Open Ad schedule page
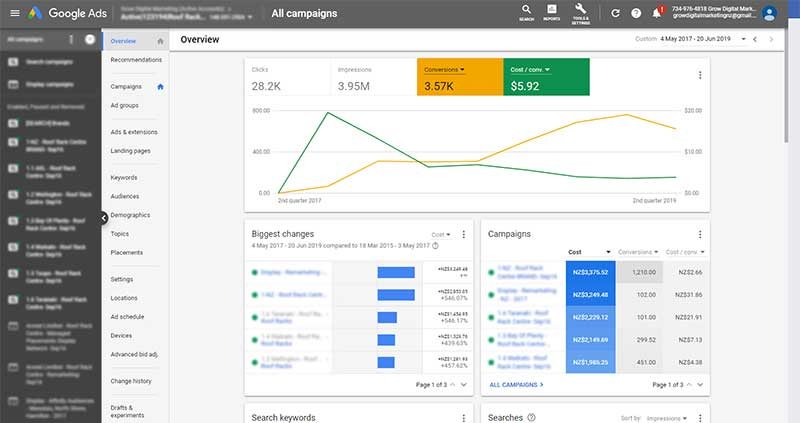The height and width of the screenshot is (423, 800). pos(128,317)
